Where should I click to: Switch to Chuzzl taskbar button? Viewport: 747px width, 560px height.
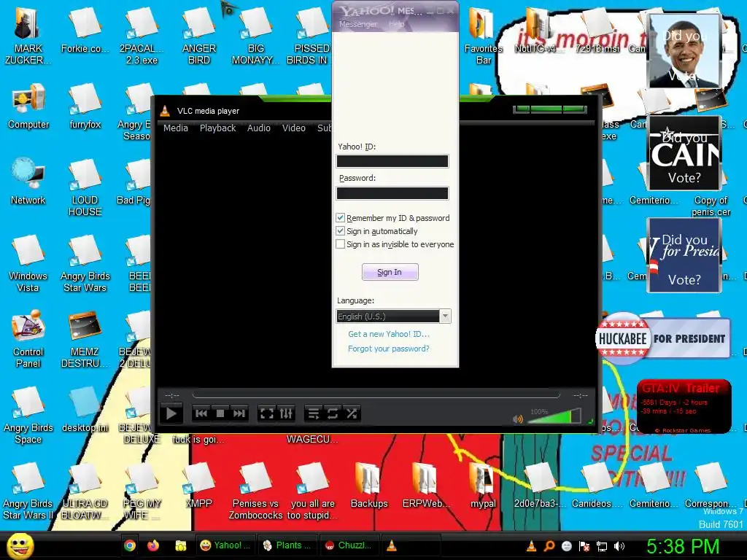coord(349,545)
